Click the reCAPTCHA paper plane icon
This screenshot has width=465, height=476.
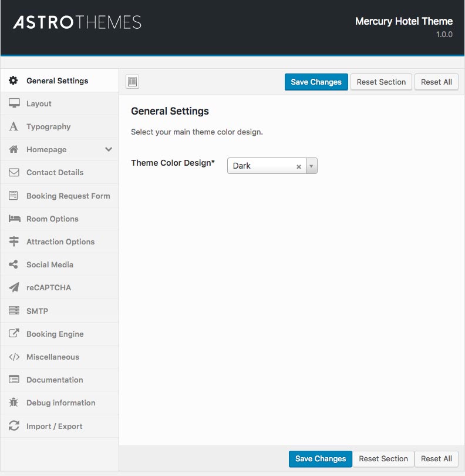(x=14, y=287)
